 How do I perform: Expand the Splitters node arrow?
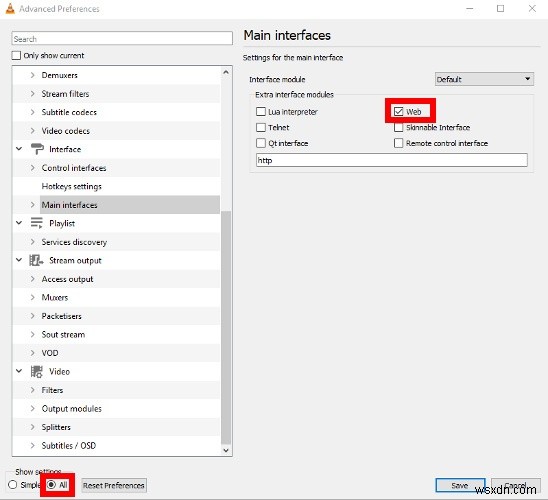33,427
